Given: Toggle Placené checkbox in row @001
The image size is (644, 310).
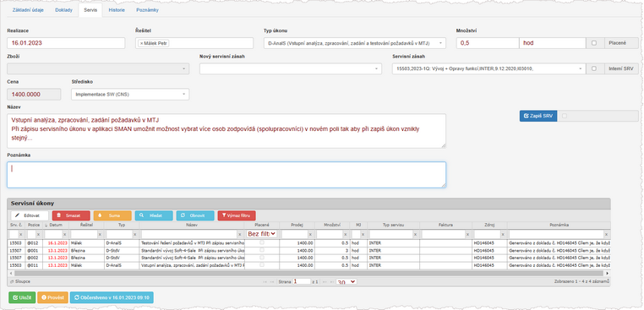Looking at the screenshot, I should tap(262, 251).
